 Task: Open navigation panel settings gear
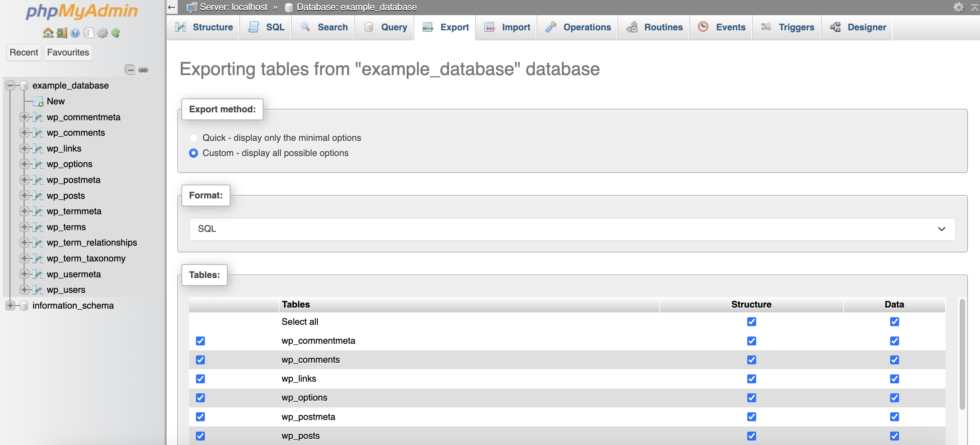(x=102, y=32)
